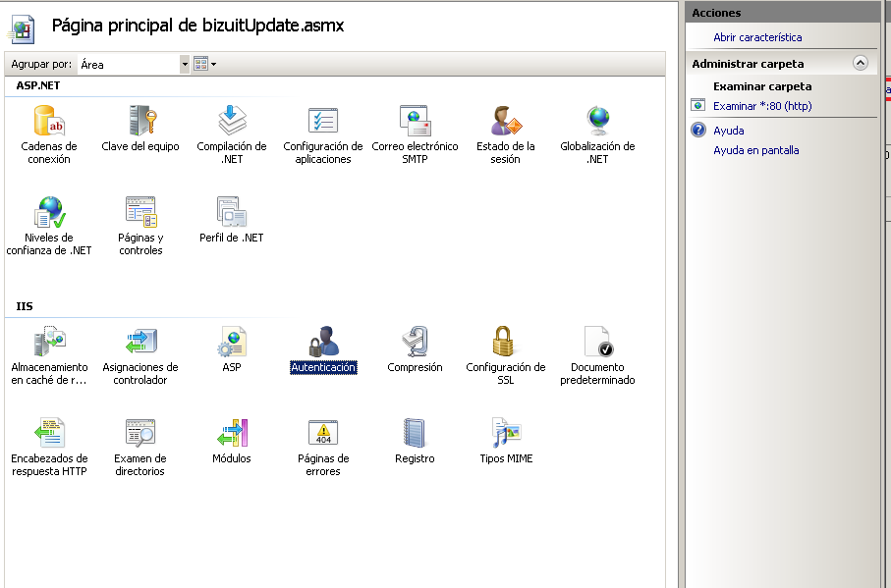Viewport: 891px width, 588px height.
Task: Open Documento predeterminado icon
Action: click(598, 341)
